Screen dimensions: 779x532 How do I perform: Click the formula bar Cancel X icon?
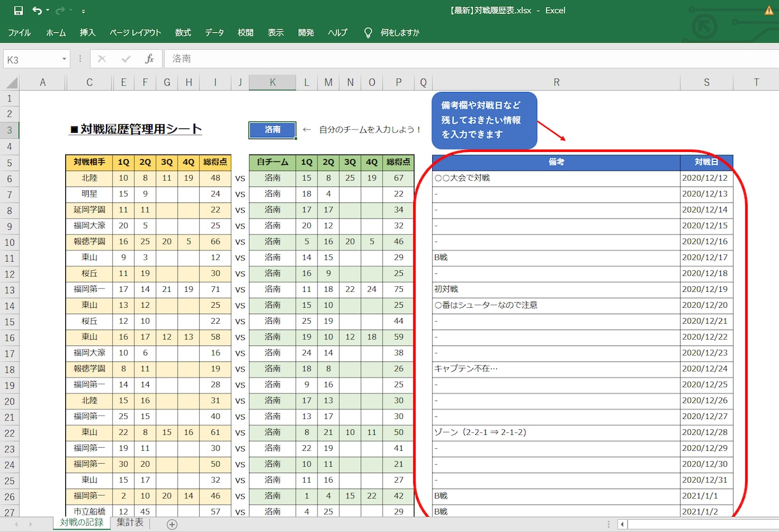(102, 59)
